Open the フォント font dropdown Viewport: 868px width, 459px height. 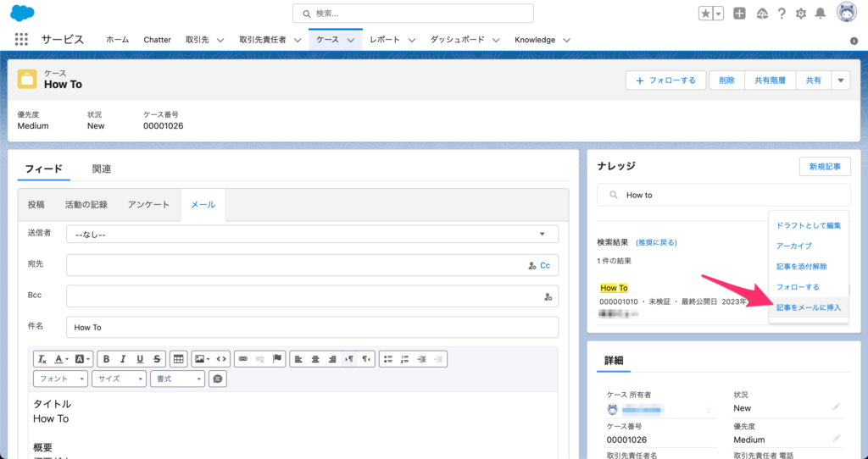[x=60, y=379]
